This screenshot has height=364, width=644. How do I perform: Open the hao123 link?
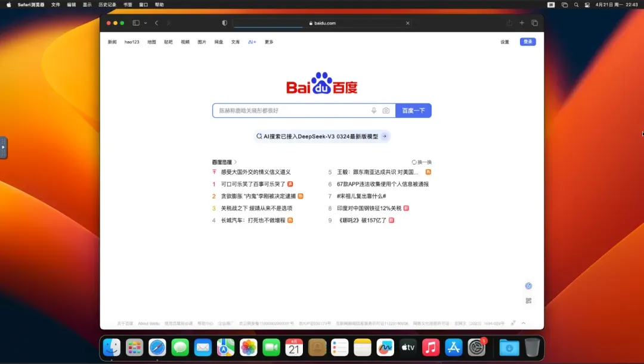[132, 42]
